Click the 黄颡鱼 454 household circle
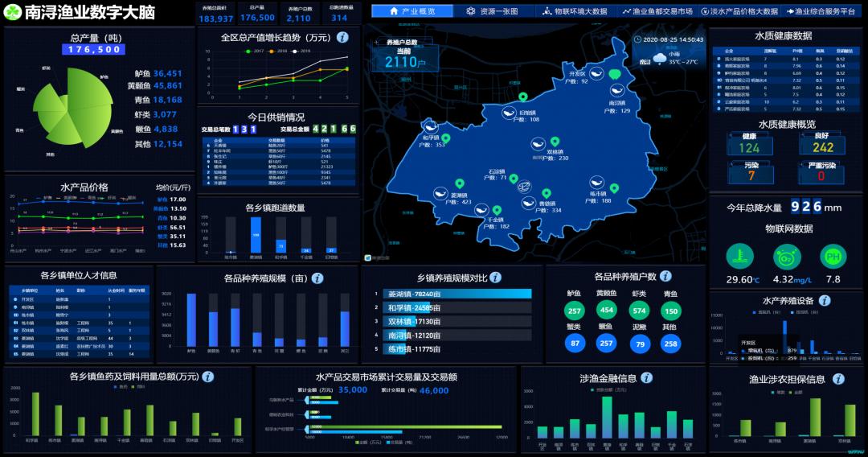The width and height of the screenshot is (868, 457). pyautogui.click(x=607, y=311)
